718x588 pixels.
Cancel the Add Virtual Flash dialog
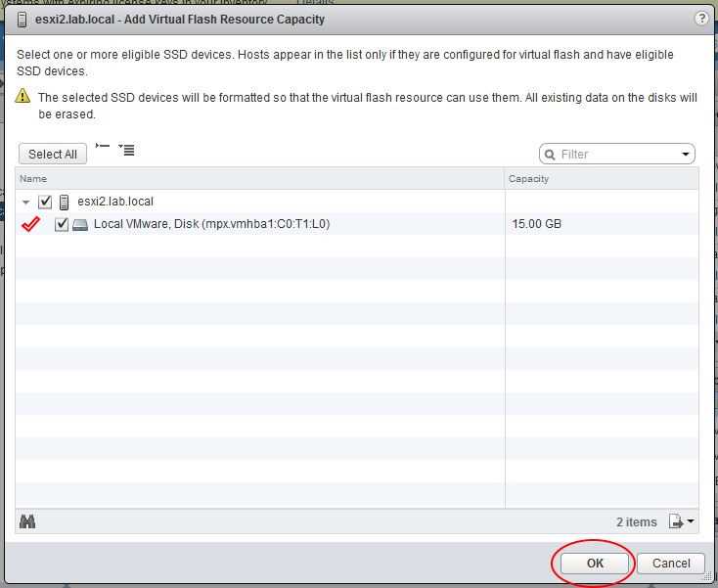pos(671,563)
